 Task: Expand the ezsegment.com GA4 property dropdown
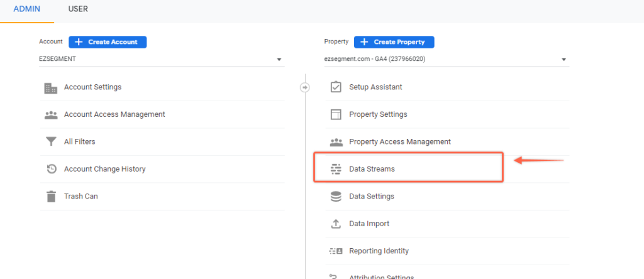(x=447, y=59)
